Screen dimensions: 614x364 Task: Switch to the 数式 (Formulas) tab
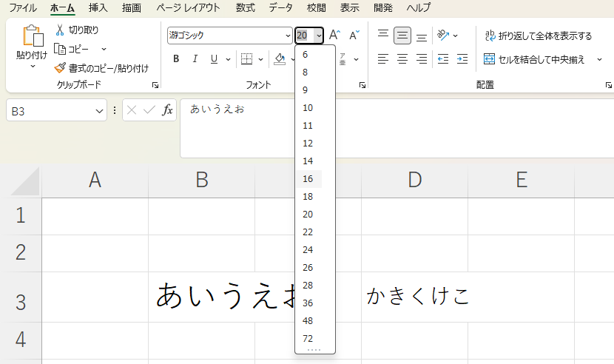click(246, 8)
